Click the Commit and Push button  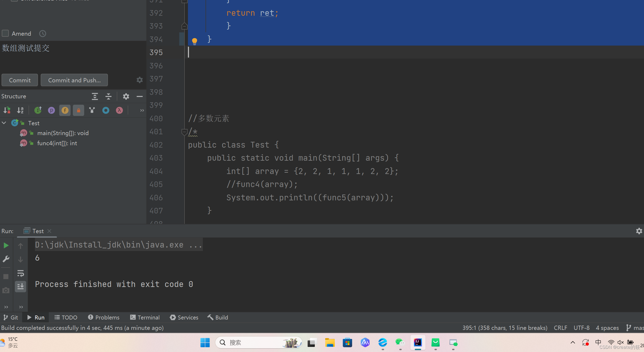pos(74,80)
